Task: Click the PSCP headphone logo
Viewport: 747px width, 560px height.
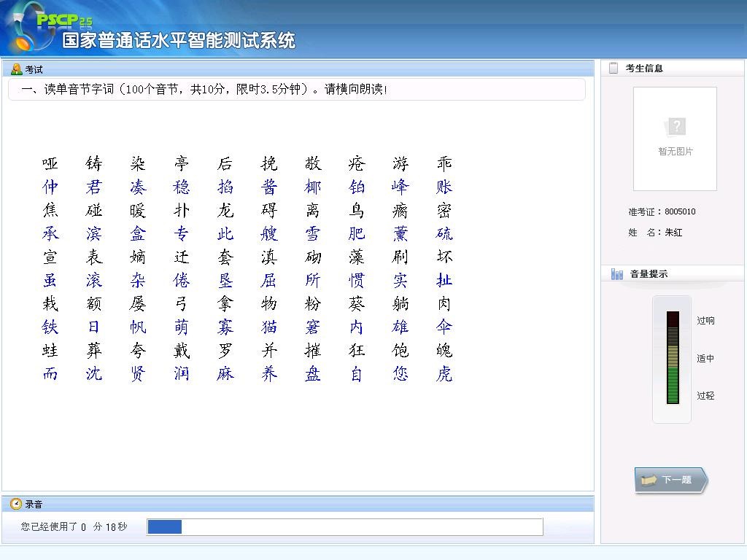Action: tap(28, 28)
